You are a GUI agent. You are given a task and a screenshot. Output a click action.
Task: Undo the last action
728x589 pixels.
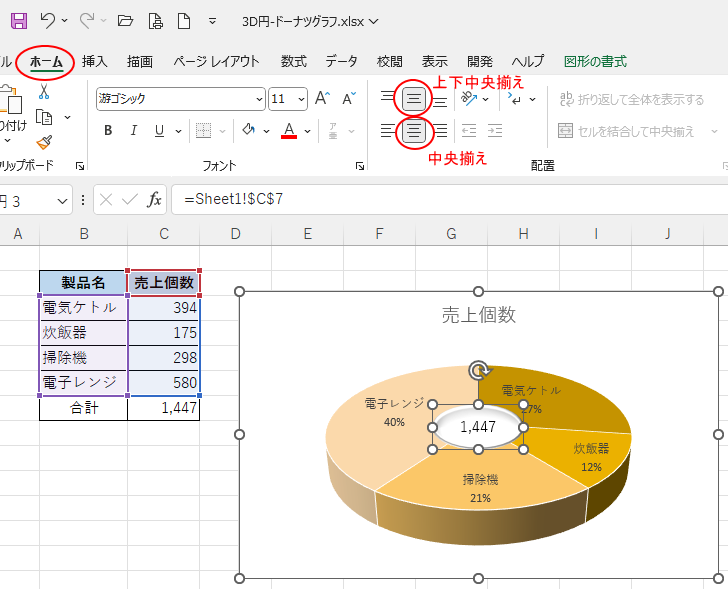click(x=47, y=21)
